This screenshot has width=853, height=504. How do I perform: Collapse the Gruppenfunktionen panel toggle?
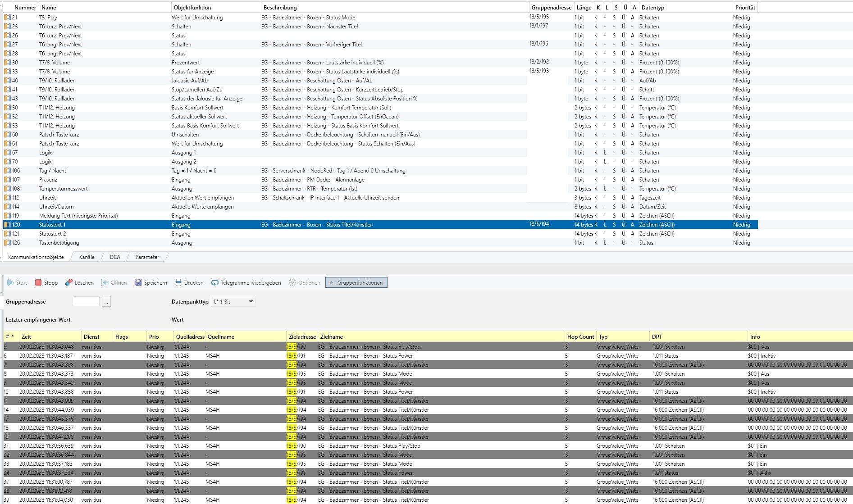[x=356, y=283]
